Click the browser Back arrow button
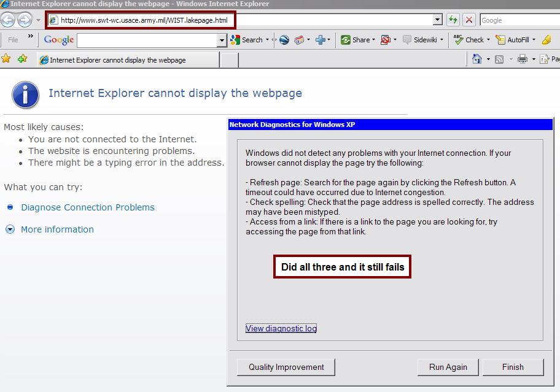 pyautogui.click(x=8, y=20)
